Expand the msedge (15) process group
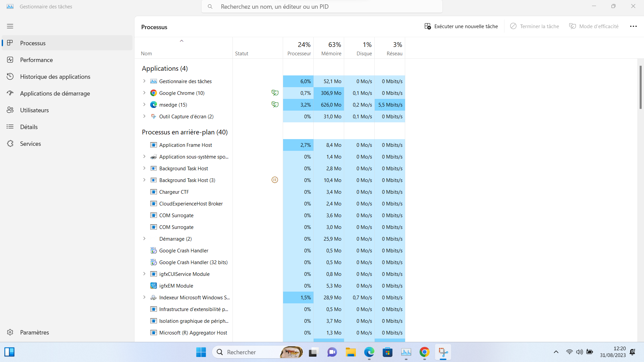This screenshot has height=362, width=644. click(x=144, y=105)
